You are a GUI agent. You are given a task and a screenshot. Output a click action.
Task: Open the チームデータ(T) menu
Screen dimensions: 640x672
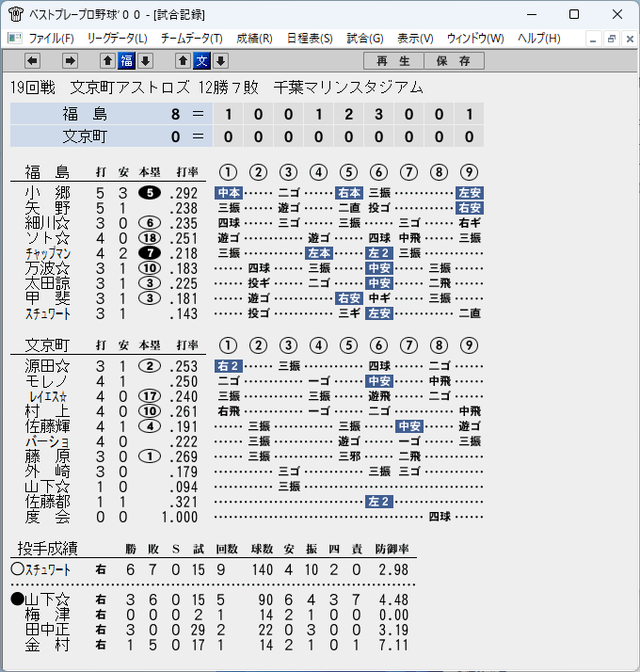tap(192, 39)
